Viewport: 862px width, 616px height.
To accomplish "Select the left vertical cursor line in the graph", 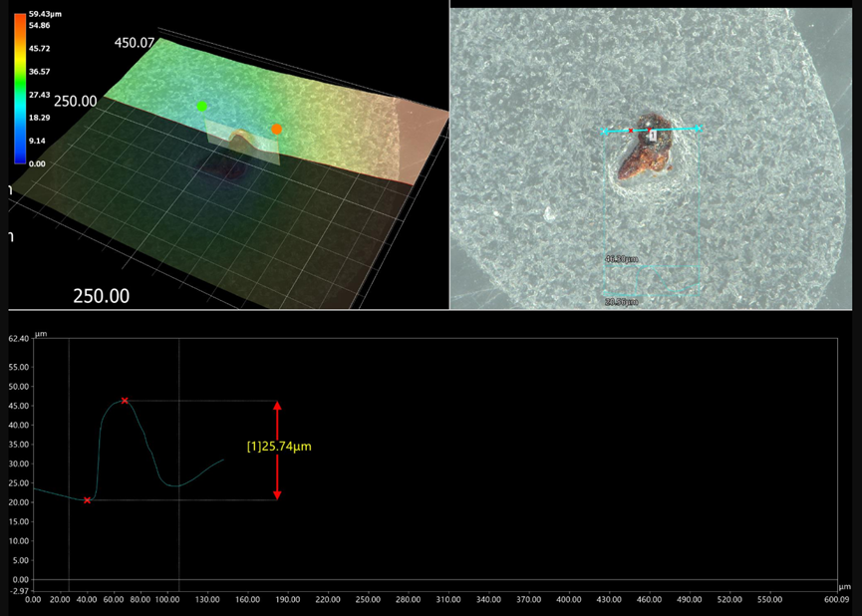I will click(69, 464).
